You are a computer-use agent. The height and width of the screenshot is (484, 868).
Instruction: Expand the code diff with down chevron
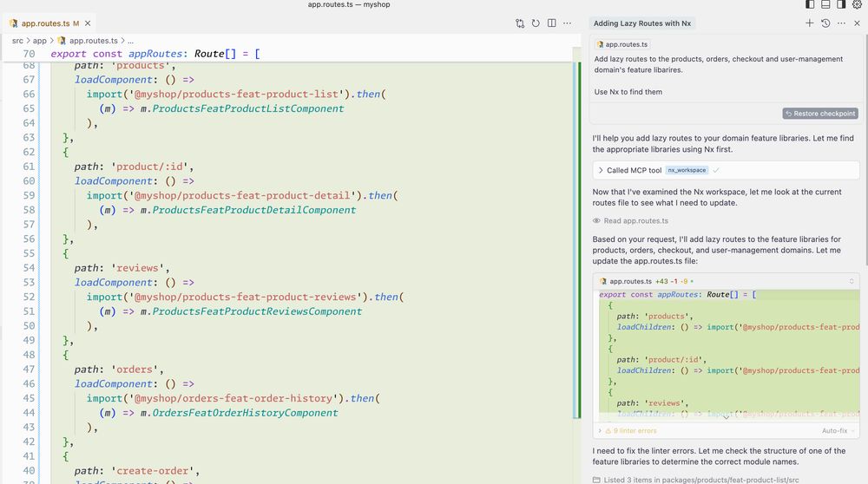[x=727, y=417]
